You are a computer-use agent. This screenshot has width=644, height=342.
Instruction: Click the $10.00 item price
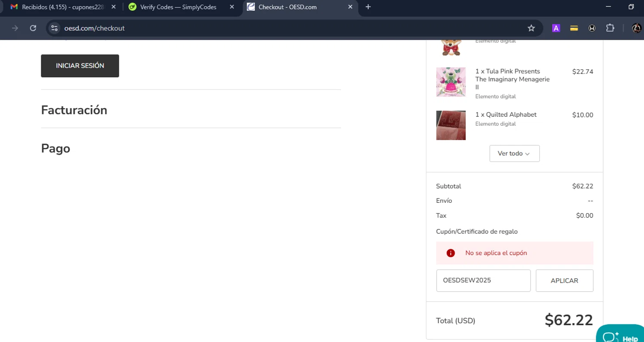tap(583, 115)
